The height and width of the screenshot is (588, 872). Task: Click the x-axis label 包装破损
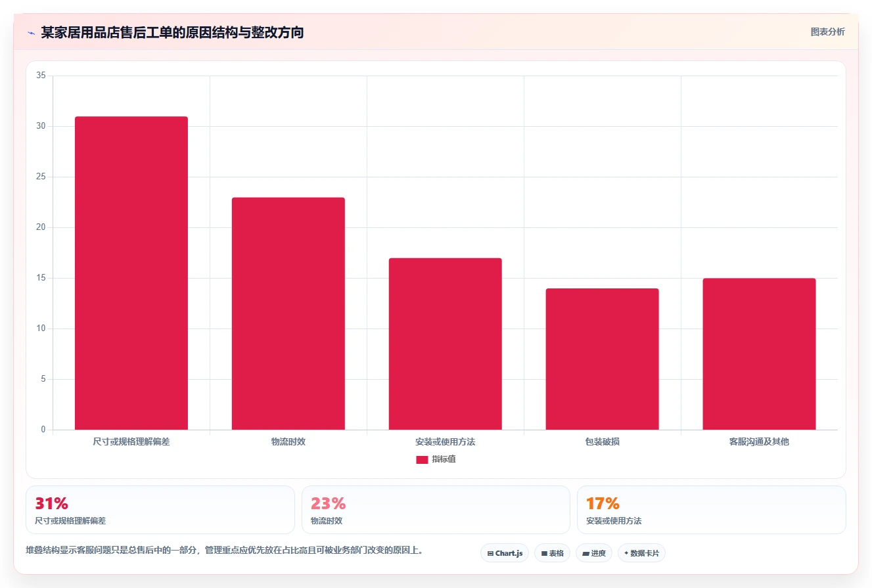pos(602,441)
